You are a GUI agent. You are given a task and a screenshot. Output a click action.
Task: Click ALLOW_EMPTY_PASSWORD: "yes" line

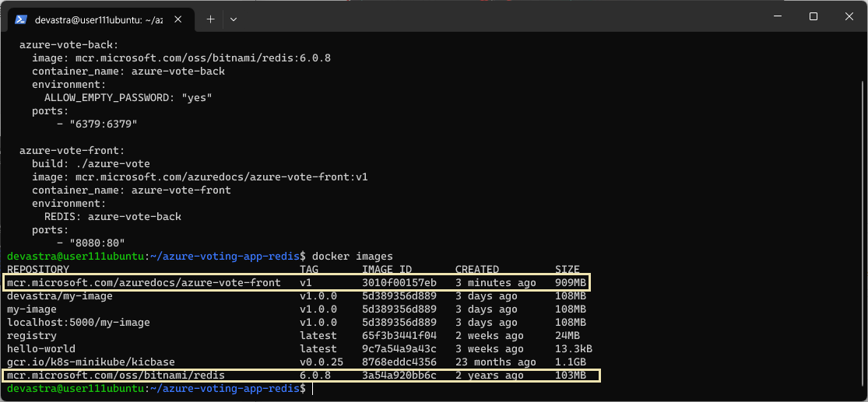128,98
